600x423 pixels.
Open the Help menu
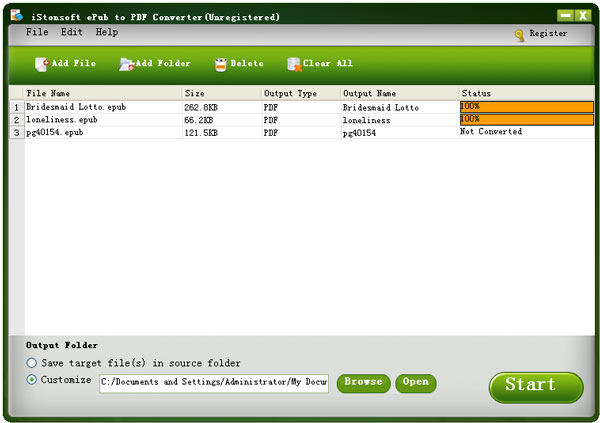[x=107, y=33]
